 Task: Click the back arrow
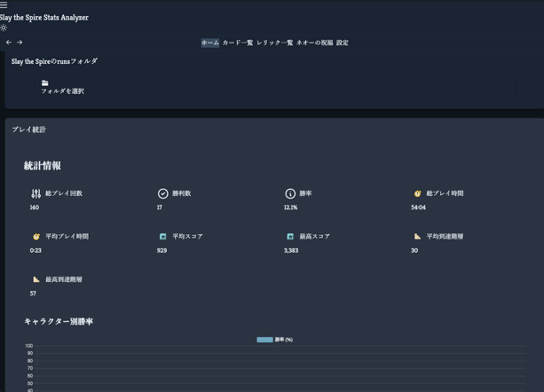pos(9,43)
